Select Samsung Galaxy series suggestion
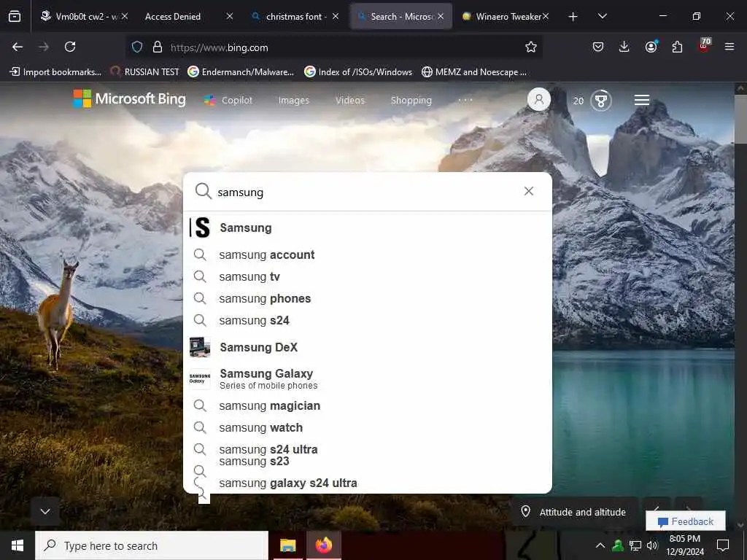 tap(368, 378)
